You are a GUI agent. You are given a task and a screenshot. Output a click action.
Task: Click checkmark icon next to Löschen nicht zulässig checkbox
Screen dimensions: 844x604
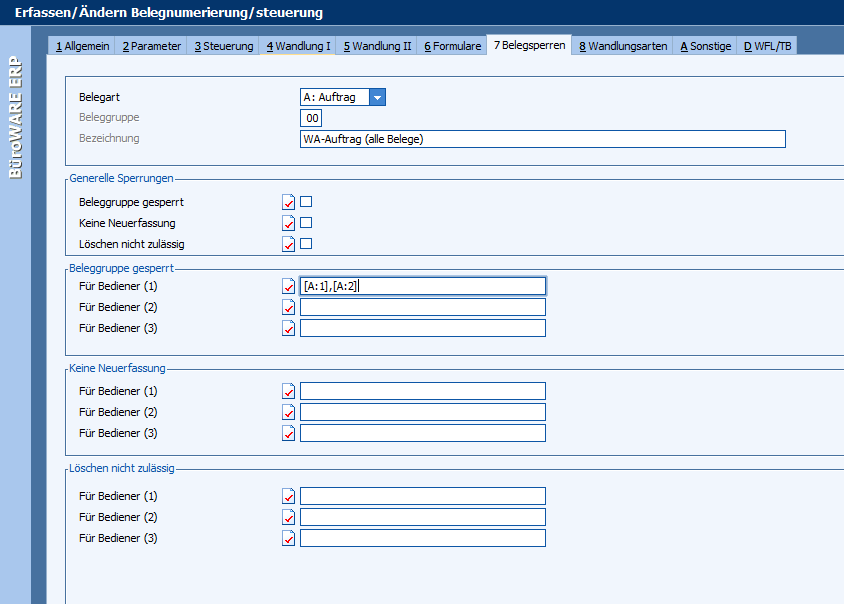click(289, 244)
